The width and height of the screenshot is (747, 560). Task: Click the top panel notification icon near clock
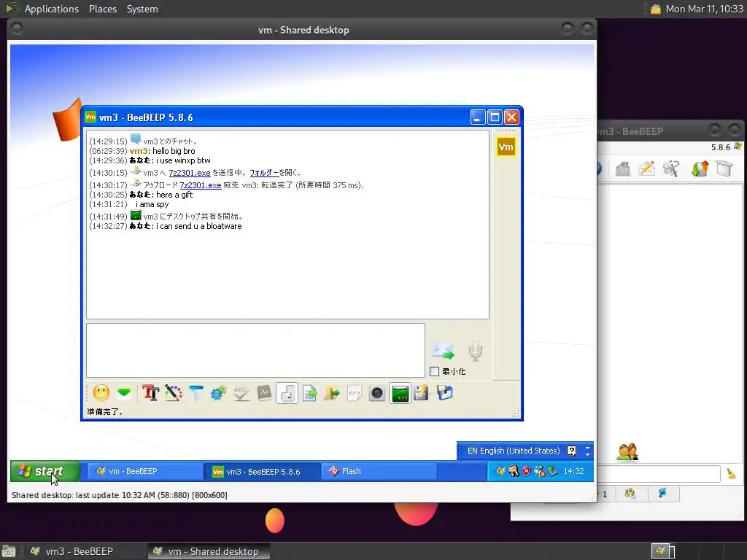[x=656, y=9]
